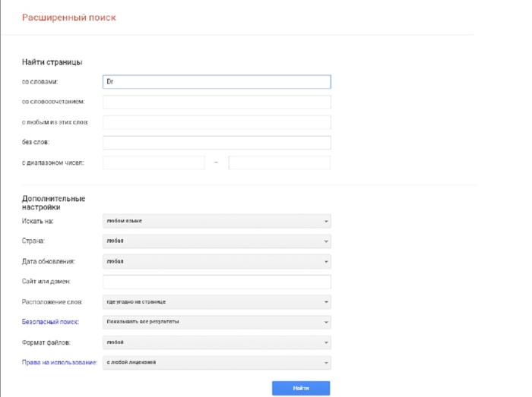This screenshot has width=532, height=397.
Task: Open the 'Расположение слов' dropdown
Action: click(217, 302)
